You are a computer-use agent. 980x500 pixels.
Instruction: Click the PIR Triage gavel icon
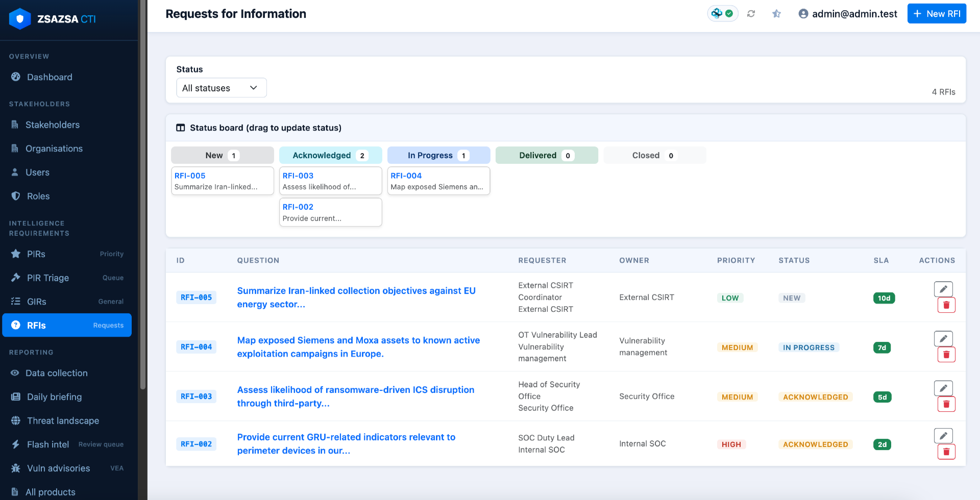tap(16, 278)
